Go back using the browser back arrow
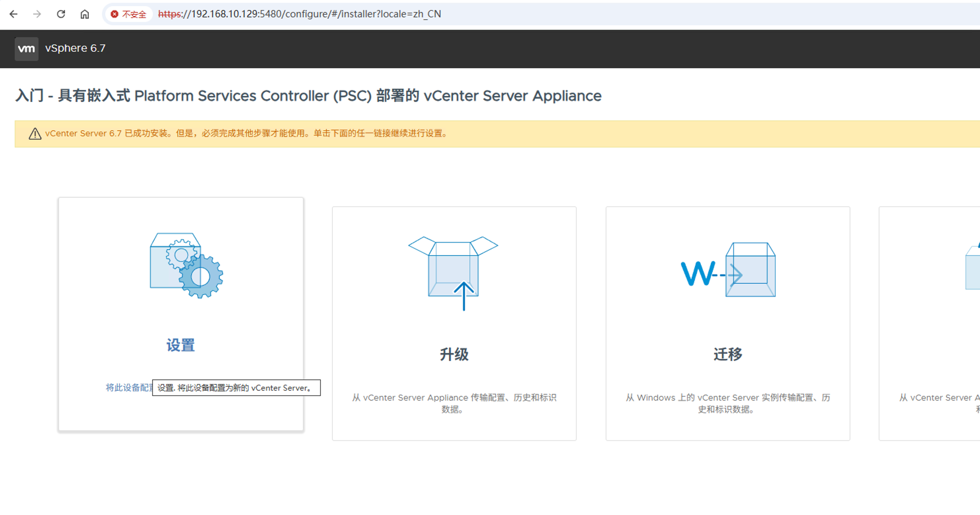Screen dimensions: 980x515 coord(14,14)
